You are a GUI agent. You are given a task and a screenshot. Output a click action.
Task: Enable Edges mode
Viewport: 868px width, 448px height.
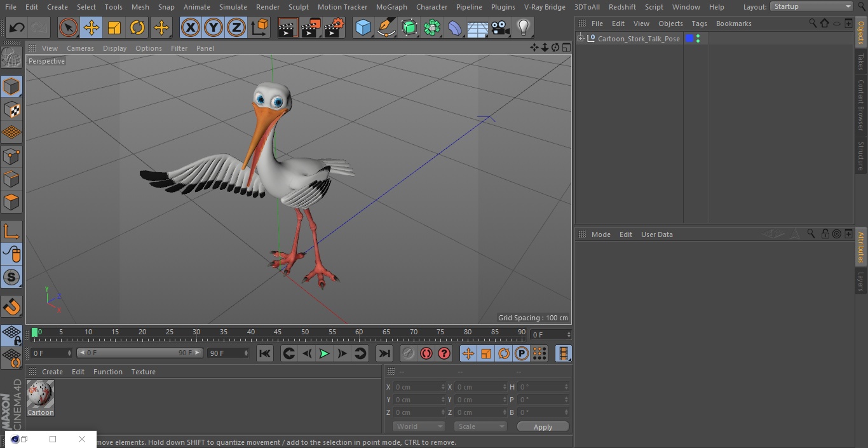click(11, 179)
